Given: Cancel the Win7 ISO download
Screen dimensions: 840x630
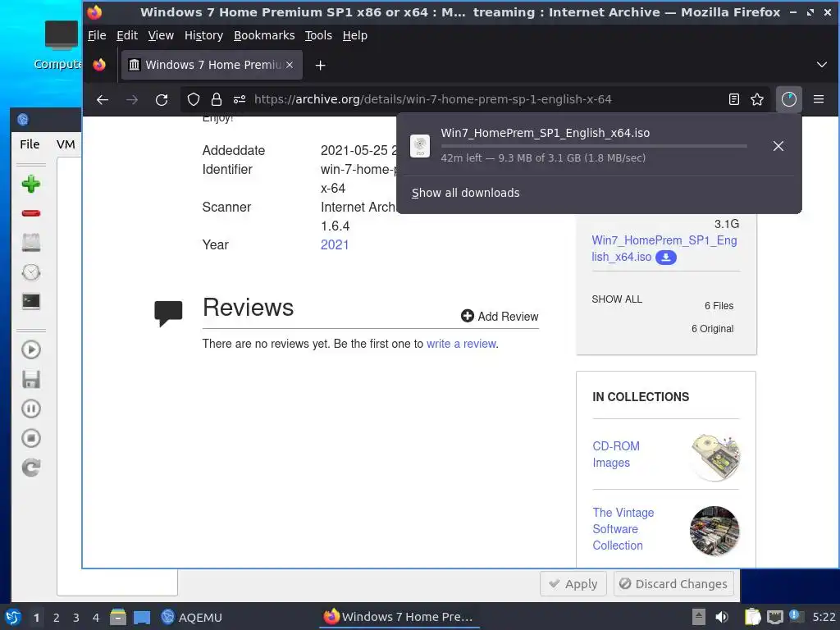Looking at the screenshot, I should (778, 146).
